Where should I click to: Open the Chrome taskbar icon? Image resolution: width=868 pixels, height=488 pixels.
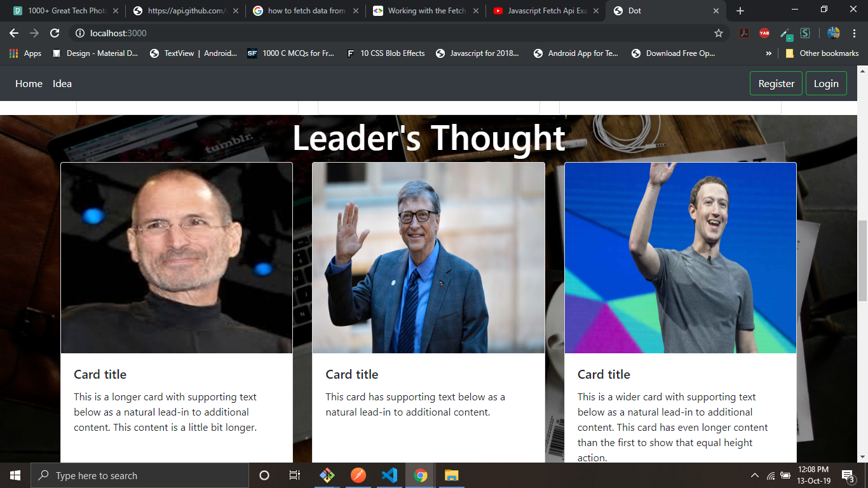click(x=420, y=475)
